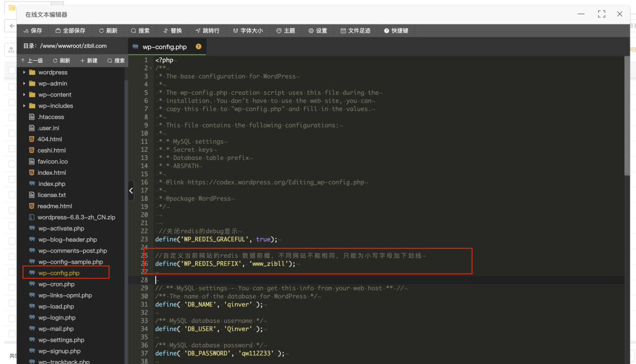Collapse the file tree sidebar with the chevron
The image size is (636, 364).
point(131,190)
